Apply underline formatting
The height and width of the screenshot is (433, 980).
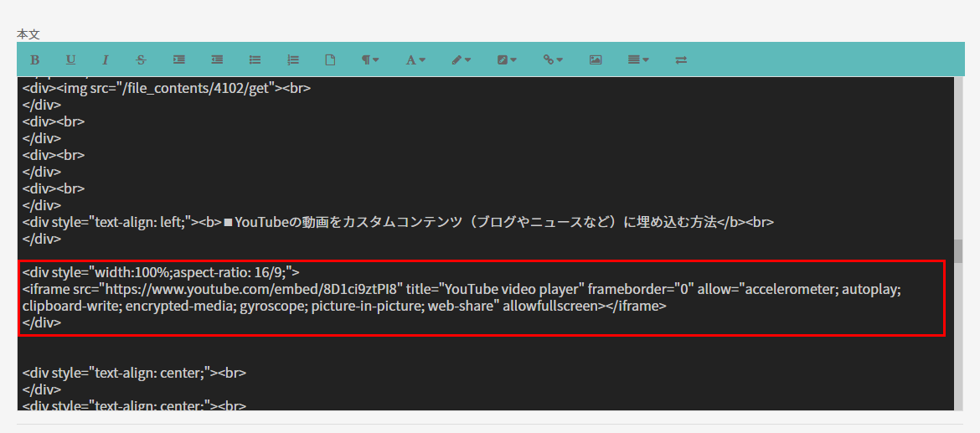(70, 60)
